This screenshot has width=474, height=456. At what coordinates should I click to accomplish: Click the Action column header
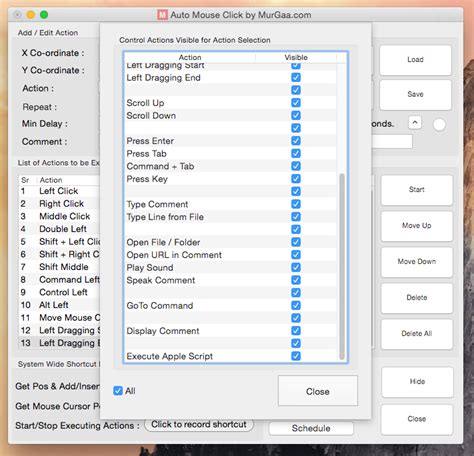coord(190,57)
